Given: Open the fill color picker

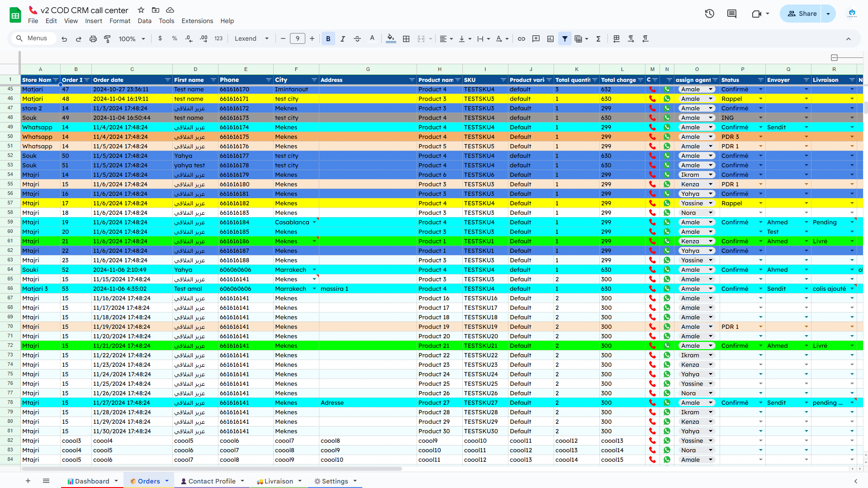Looking at the screenshot, I should (391, 39).
